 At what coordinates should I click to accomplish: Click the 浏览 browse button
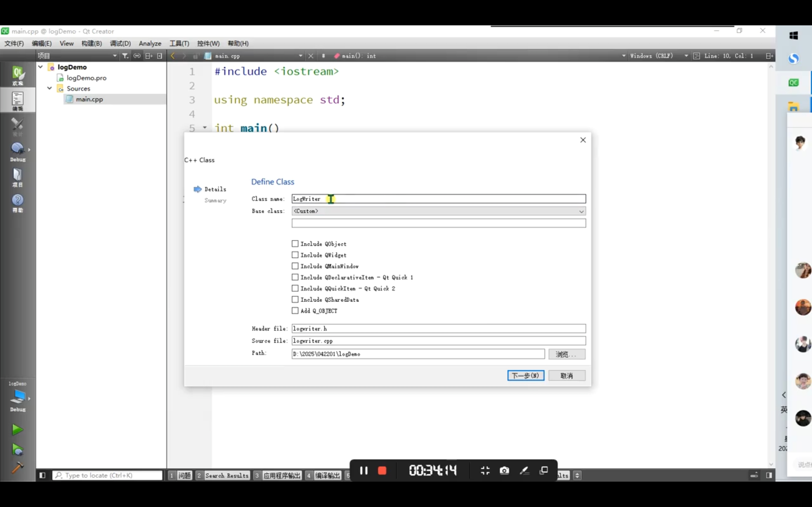pos(567,354)
